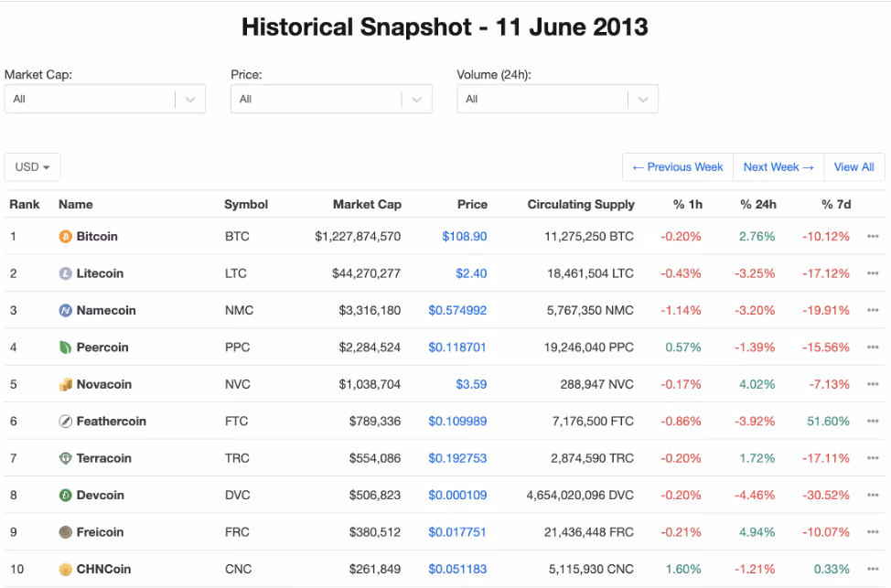891x588 pixels.
Task: Open the Freicoin name link
Action: coord(100,531)
